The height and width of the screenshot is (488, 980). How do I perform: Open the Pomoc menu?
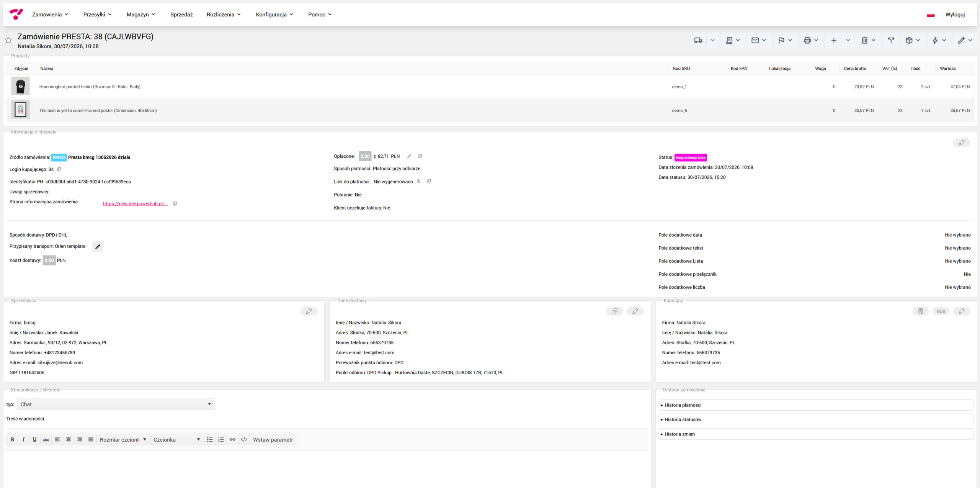click(x=320, y=15)
